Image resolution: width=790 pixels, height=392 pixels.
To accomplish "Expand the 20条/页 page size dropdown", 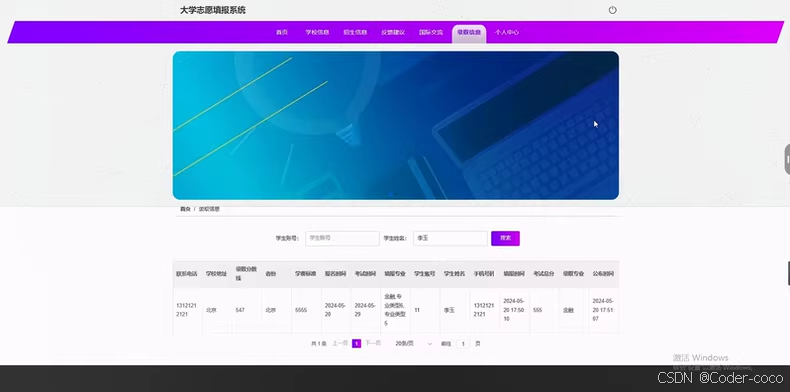I will coord(413,344).
